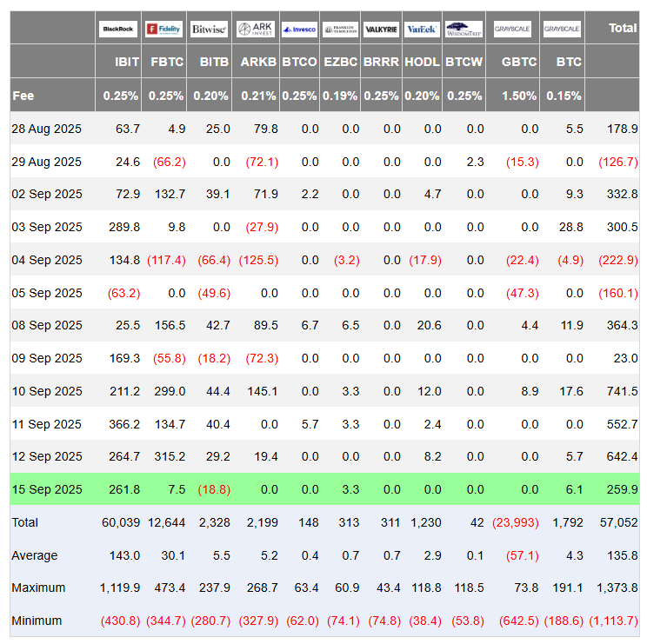Click the 28.8 BTC value on 03 Sep
Viewport: 647px width, 644px height.
click(x=571, y=227)
